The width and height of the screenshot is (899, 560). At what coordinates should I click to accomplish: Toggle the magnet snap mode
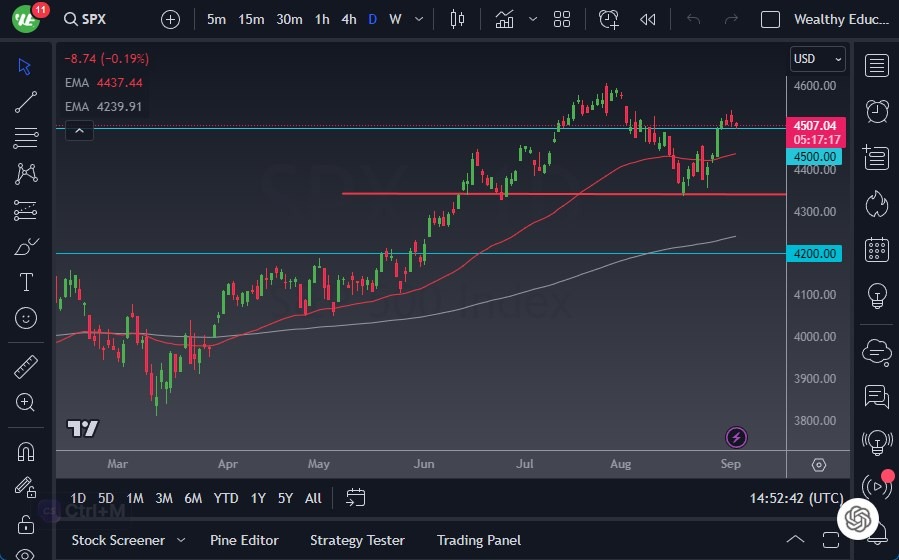(x=26, y=452)
